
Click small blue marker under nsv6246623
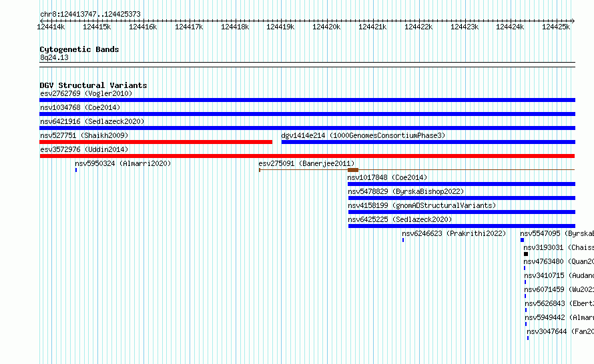coord(403,240)
